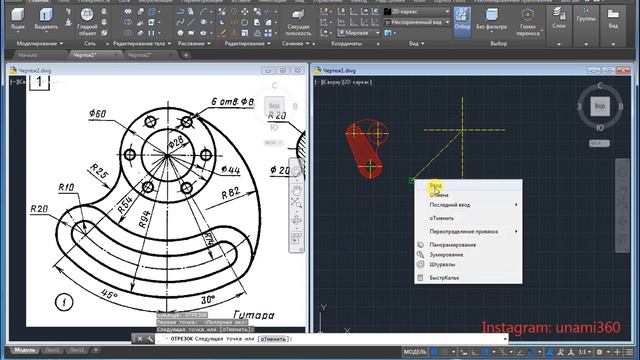Expand command line history arrow

coord(505,339)
